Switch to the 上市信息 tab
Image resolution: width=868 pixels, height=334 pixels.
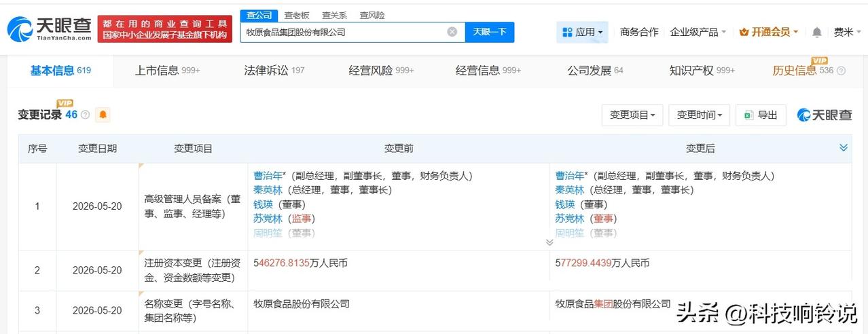167,71
